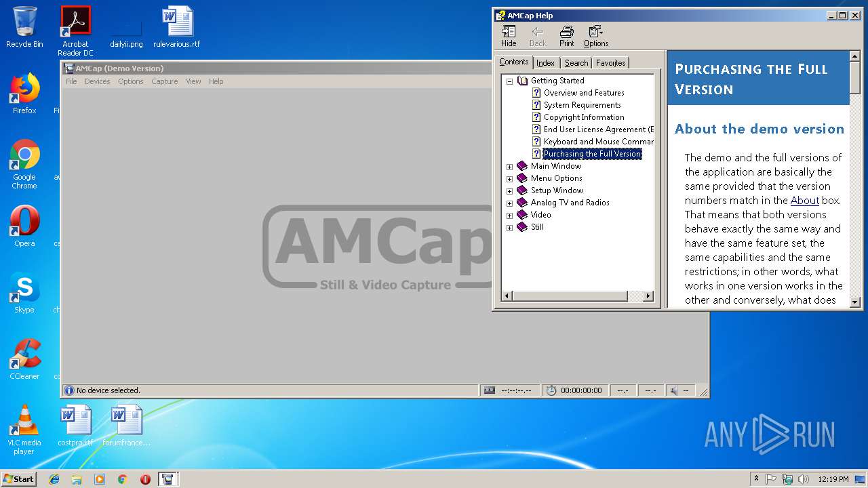This screenshot has height=488, width=868.
Task: Collapse the Getting Started tree node
Action: [x=509, y=81]
